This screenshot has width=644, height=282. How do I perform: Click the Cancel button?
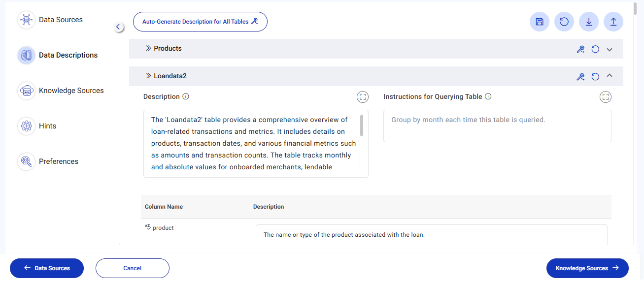[x=133, y=268]
